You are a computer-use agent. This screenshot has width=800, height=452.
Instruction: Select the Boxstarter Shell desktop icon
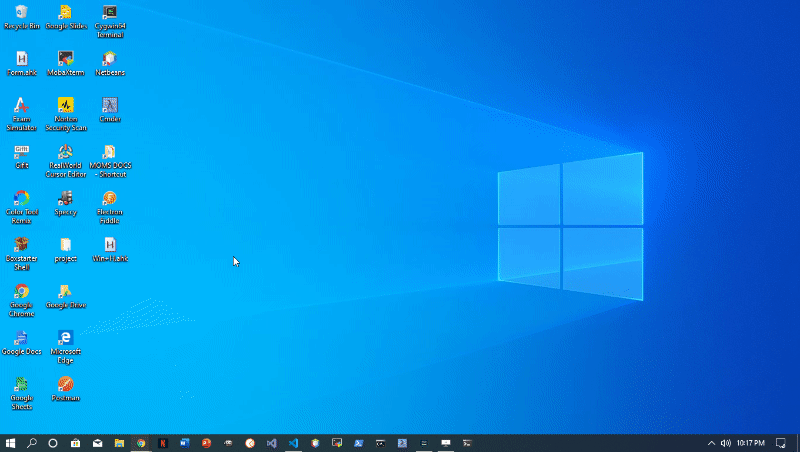coord(21,254)
